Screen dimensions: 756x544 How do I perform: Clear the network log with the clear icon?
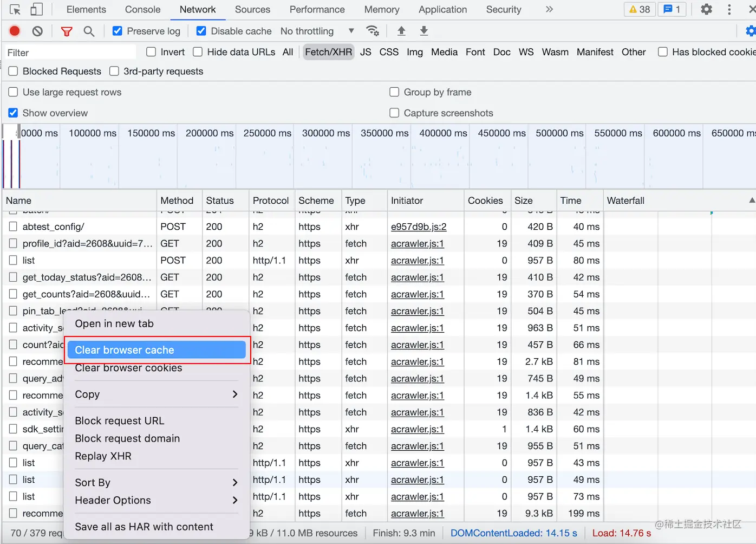coord(37,31)
